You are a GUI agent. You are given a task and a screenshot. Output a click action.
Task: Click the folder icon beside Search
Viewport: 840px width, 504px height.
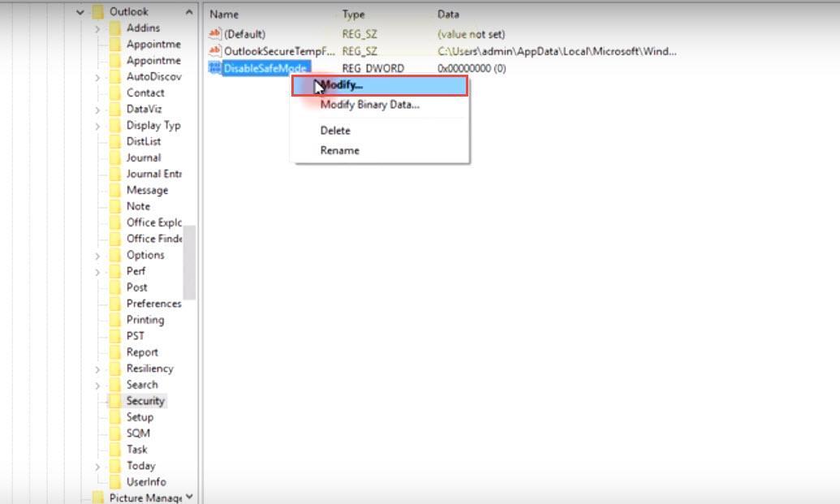point(115,385)
